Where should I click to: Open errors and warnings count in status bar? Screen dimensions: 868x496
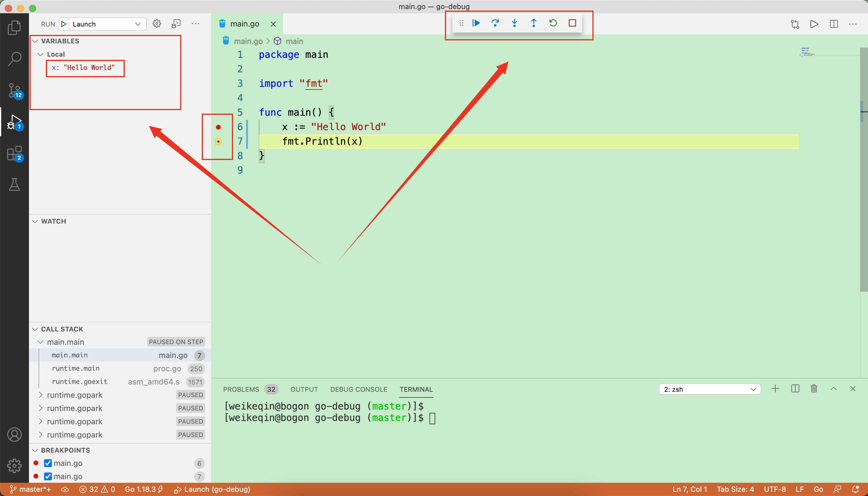97,489
